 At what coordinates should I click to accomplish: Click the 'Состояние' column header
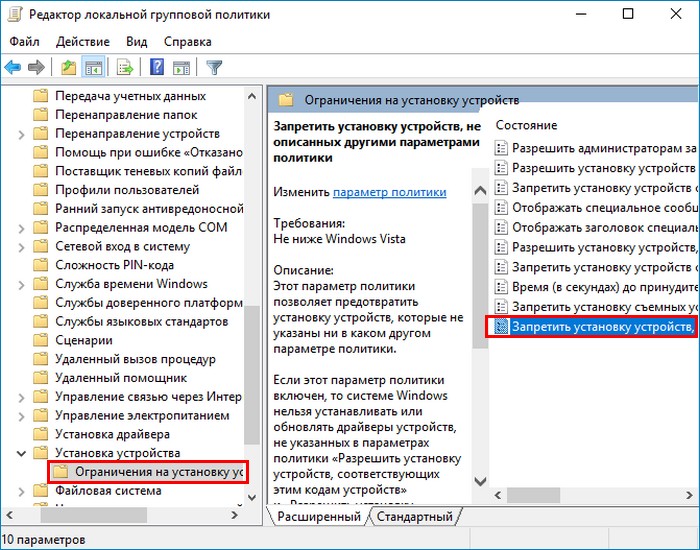point(525,125)
